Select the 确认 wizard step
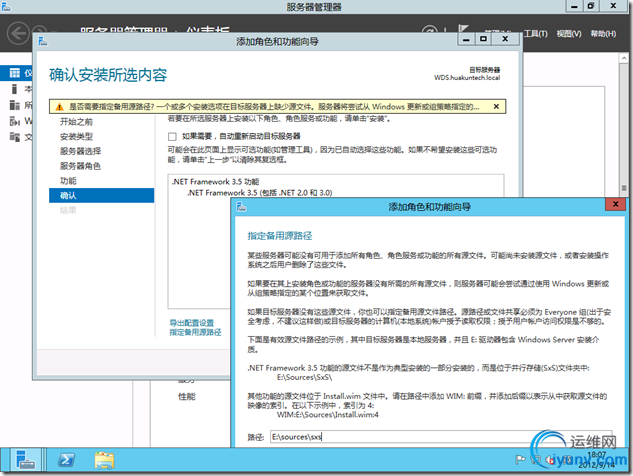 pyautogui.click(x=101, y=195)
